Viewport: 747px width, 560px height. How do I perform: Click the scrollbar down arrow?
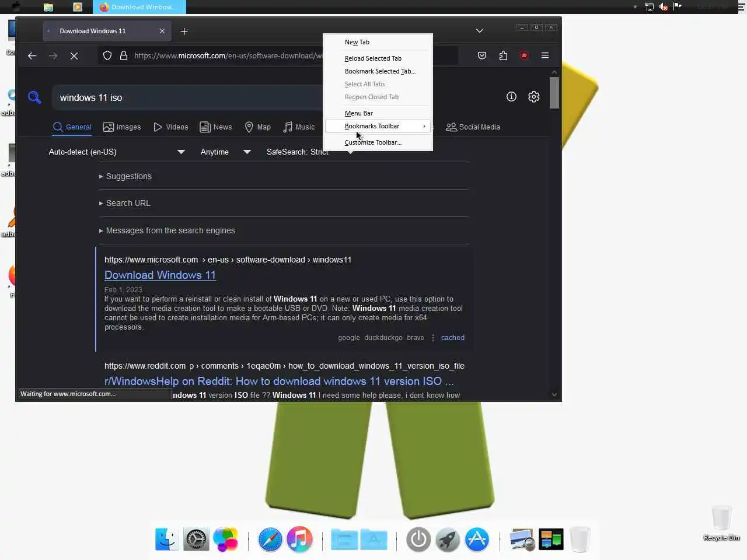pos(554,394)
